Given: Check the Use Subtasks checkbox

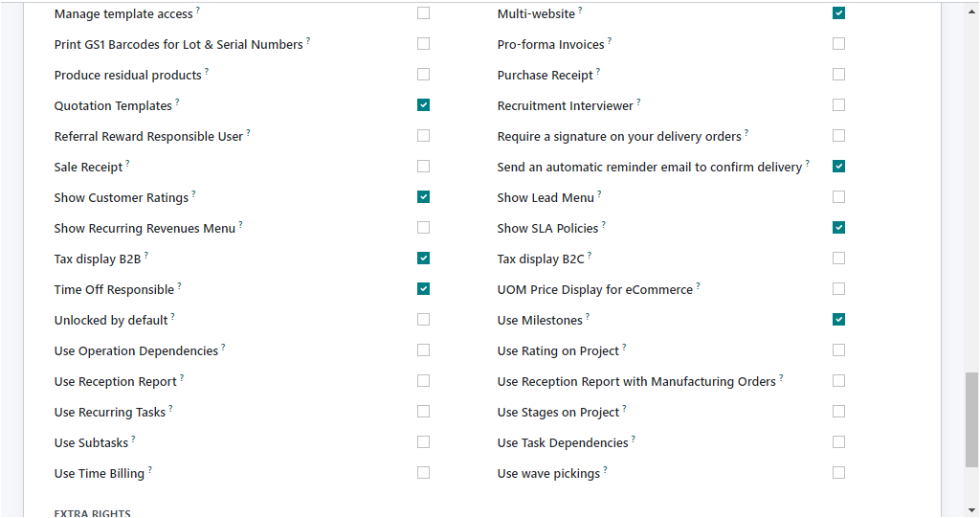Looking at the screenshot, I should [423, 442].
